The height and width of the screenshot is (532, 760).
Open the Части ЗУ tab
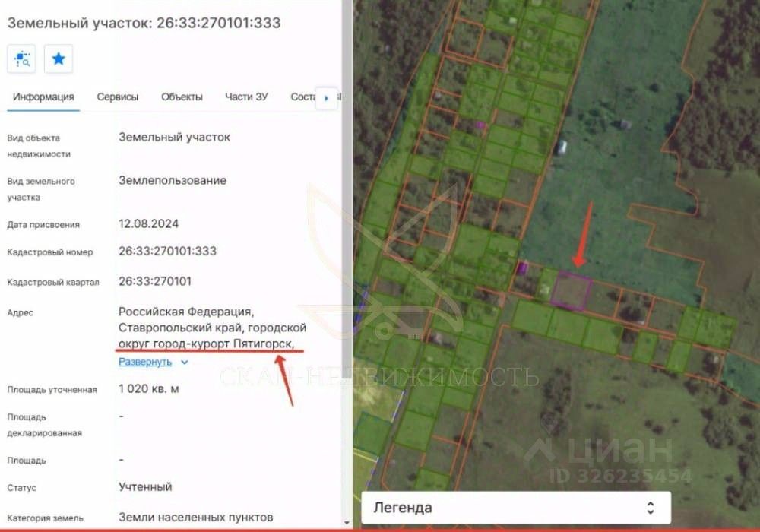click(x=246, y=97)
